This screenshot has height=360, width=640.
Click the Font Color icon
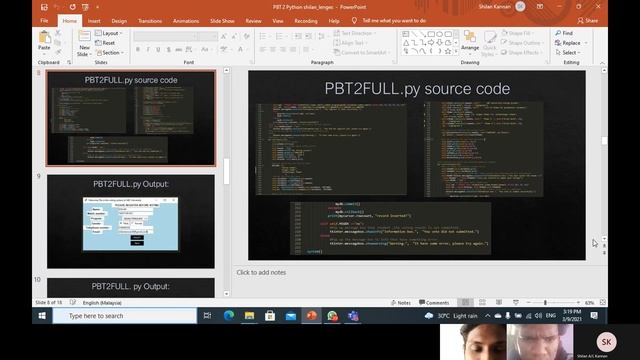pos(241,49)
